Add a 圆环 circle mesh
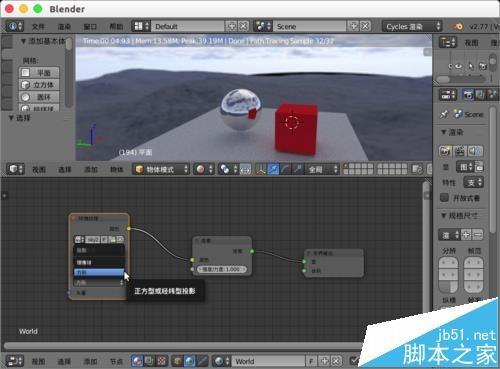500x369 pixels. [x=39, y=97]
